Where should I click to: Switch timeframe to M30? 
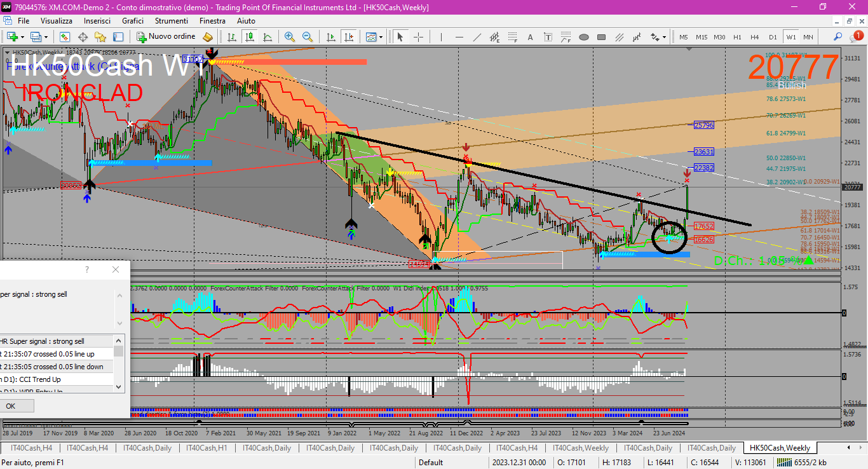point(719,37)
